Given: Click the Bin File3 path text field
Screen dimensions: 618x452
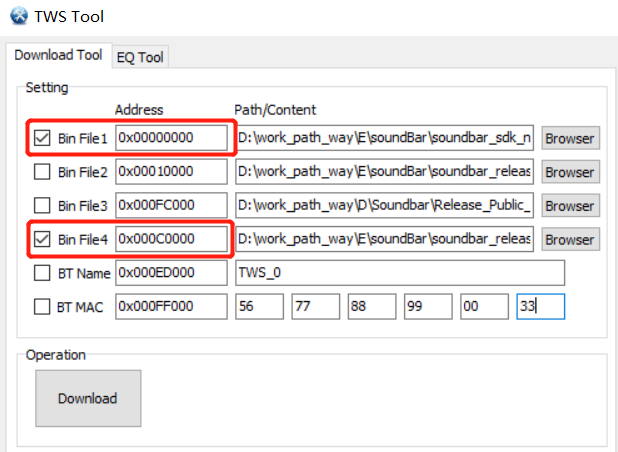Looking at the screenshot, I should point(385,206).
